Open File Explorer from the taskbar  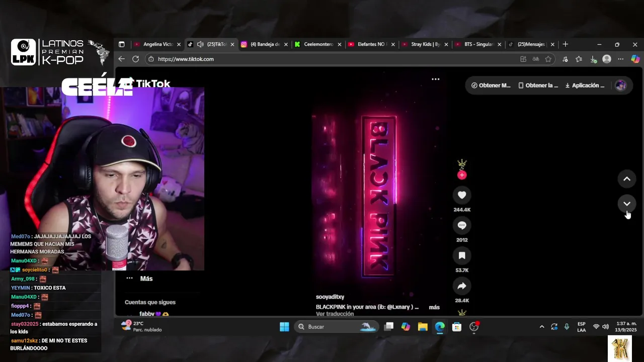(423, 327)
